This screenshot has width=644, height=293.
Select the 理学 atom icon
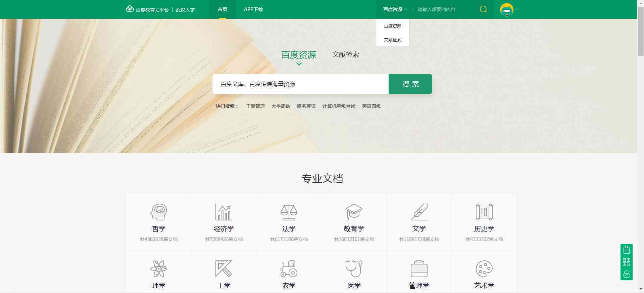pyautogui.click(x=159, y=268)
